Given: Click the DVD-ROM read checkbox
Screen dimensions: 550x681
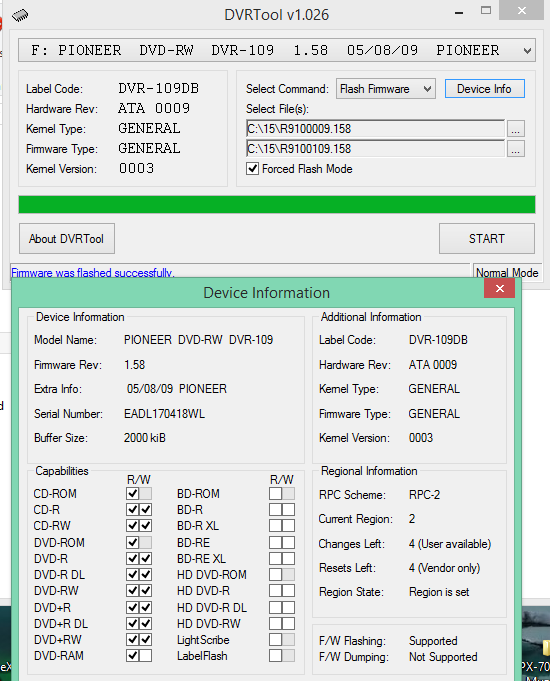Looking at the screenshot, I should [133, 542].
